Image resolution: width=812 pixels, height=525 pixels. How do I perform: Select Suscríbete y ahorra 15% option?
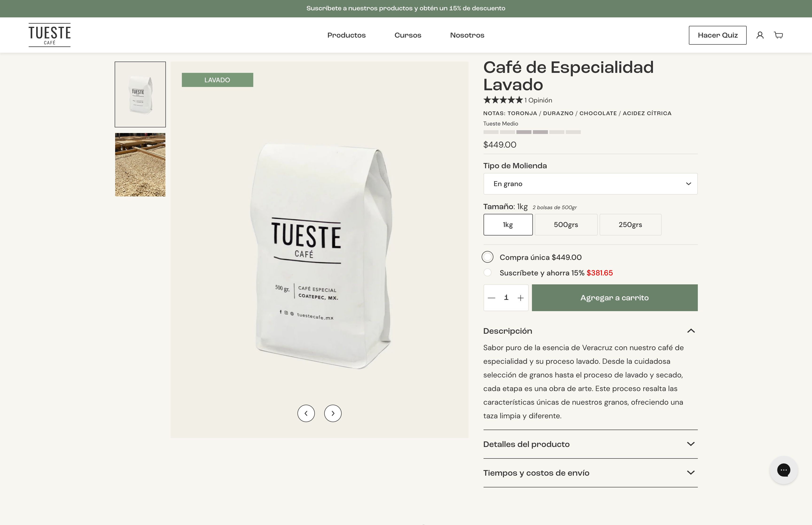click(x=488, y=273)
